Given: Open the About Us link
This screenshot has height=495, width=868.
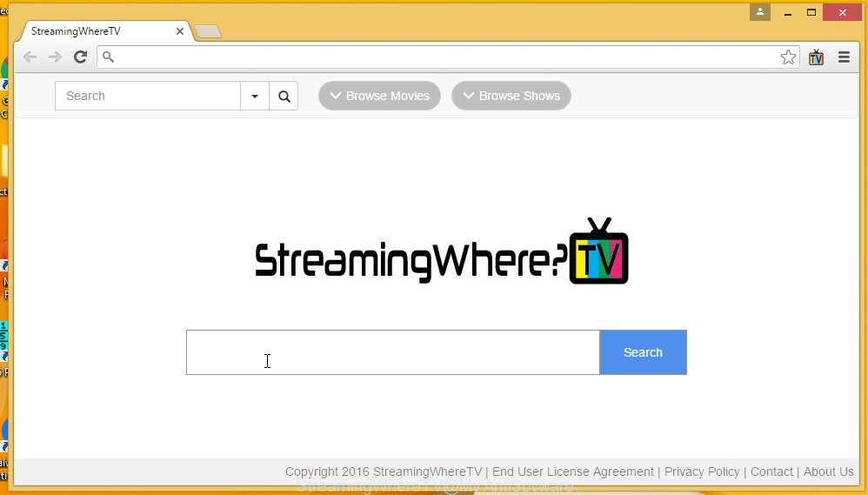Looking at the screenshot, I should pyautogui.click(x=829, y=472).
